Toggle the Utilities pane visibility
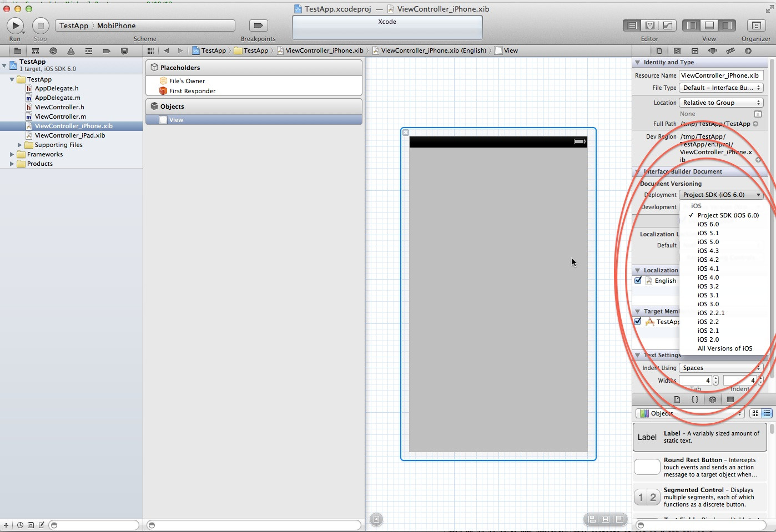This screenshot has height=532, width=776. [x=727, y=26]
